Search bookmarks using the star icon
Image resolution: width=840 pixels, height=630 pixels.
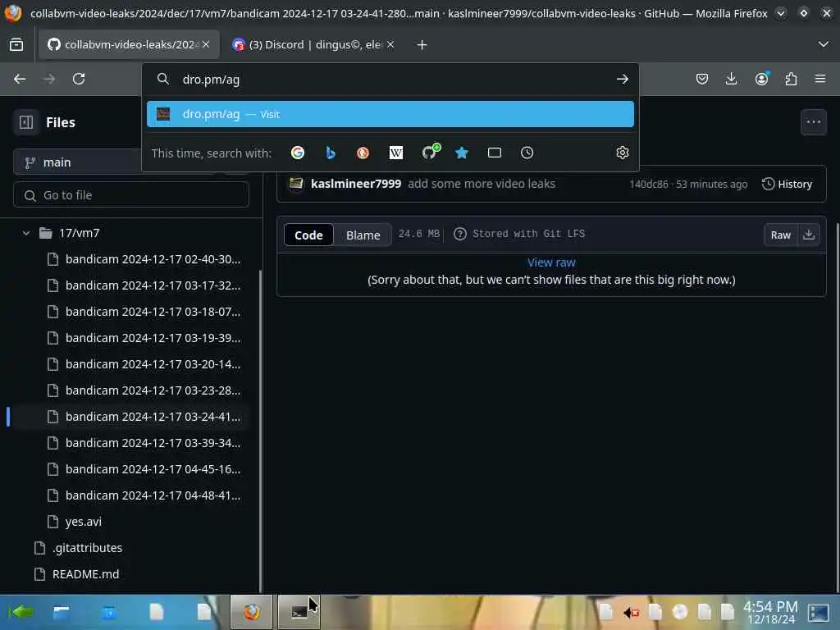pyautogui.click(x=462, y=153)
